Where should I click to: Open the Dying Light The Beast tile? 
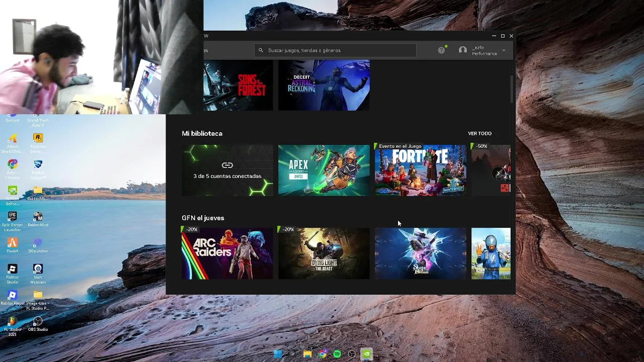click(324, 253)
